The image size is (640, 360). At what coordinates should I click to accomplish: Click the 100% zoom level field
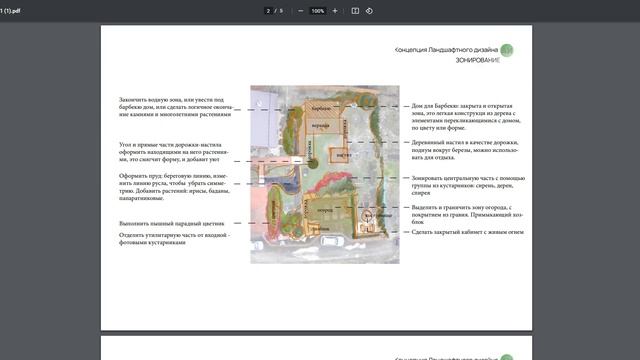coord(318,11)
